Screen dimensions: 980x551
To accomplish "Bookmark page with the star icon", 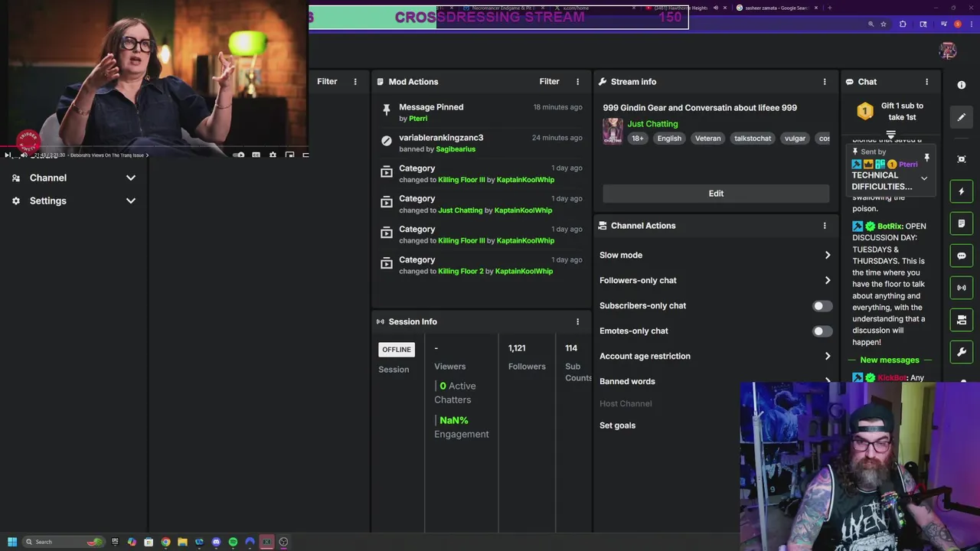I will tap(884, 24).
